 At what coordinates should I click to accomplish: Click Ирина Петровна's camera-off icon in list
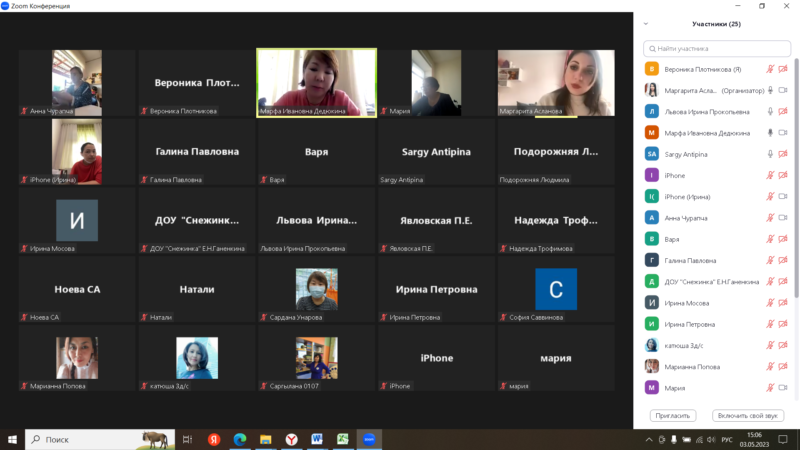783,324
